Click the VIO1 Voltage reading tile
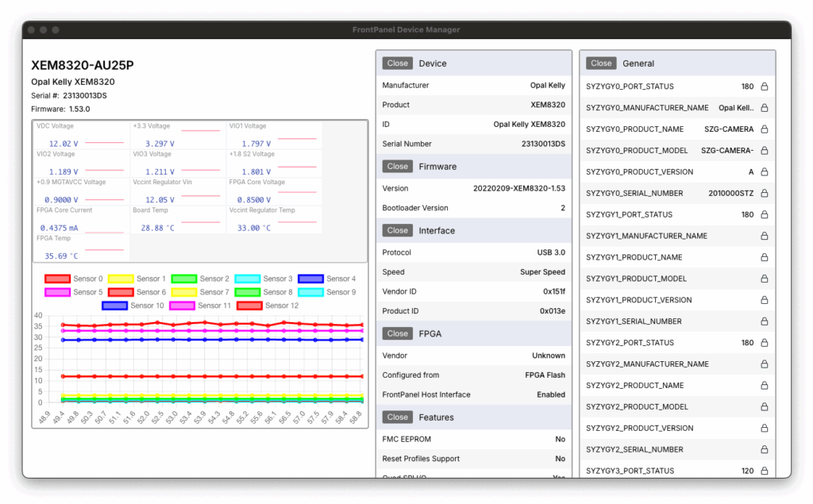This screenshot has height=504, width=813. (274, 137)
